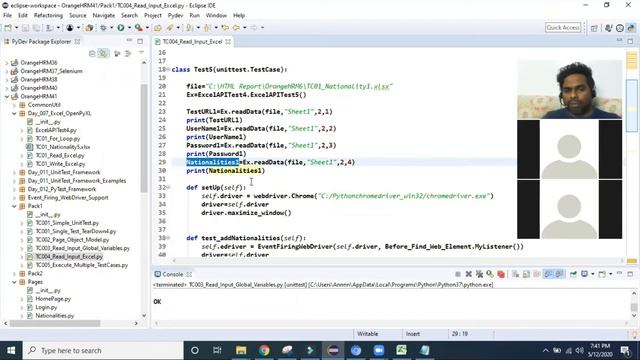Click the Windows taskbar search box
Image resolution: width=640 pixels, height=360 pixels.
[103, 350]
